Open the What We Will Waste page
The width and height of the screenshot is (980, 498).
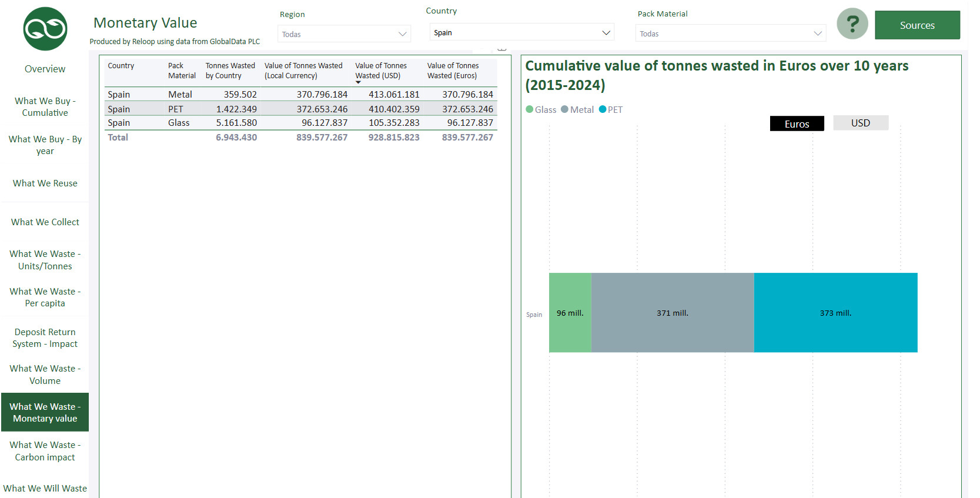pyautogui.click(x=45, y=489)
